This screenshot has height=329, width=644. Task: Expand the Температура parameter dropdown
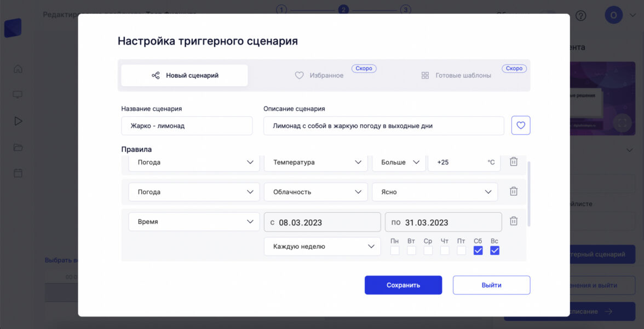pos(315,162)
